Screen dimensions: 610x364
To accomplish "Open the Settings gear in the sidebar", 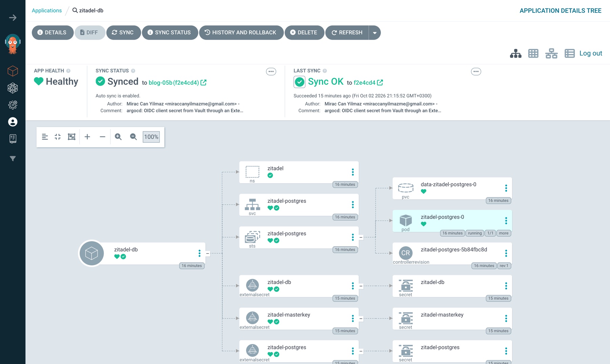I will tap(13, 105).
